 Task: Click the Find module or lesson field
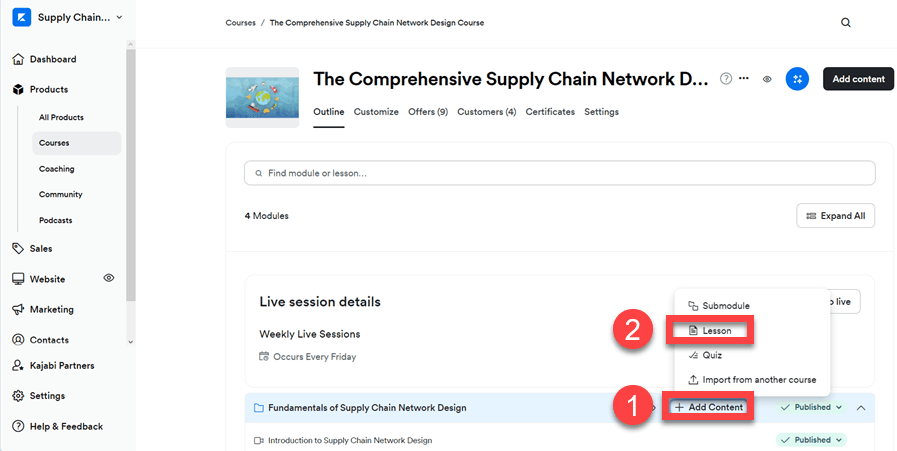[559, 173]
